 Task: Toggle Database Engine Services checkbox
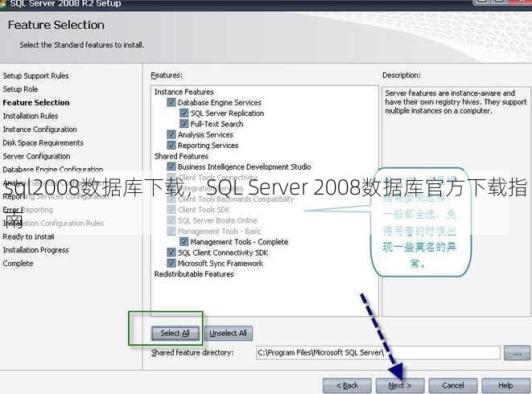click(171, 102)
